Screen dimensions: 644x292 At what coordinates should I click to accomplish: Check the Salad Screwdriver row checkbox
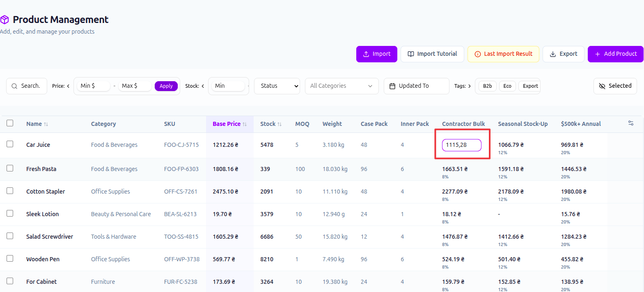click(10, 236)
